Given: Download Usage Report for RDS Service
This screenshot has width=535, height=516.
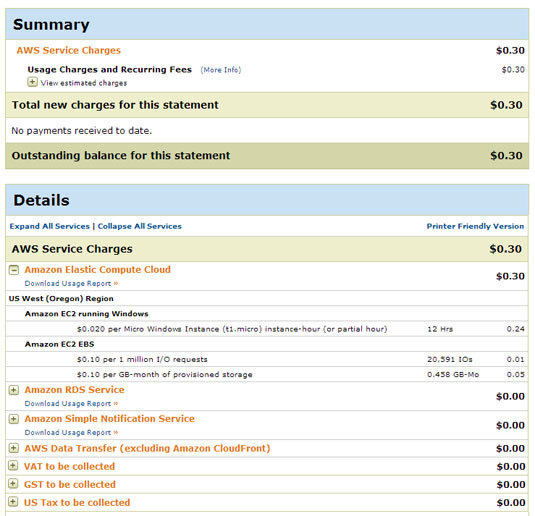Looking at the screenshot, I should click(71, 404).
